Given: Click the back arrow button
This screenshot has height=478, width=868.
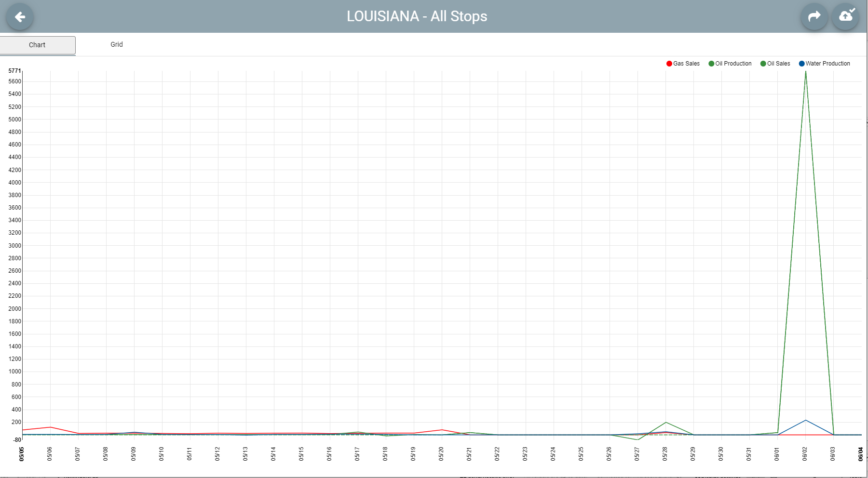Looking at the screenshot, I should [x=20, y=17].
